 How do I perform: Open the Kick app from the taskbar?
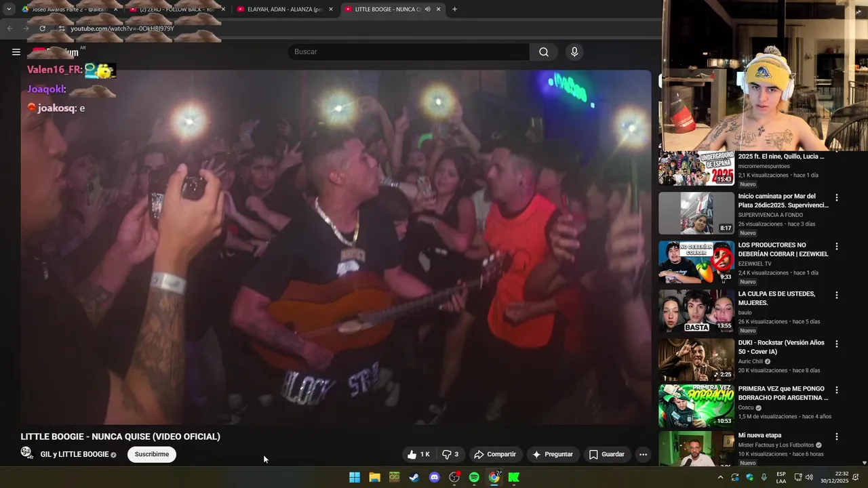point(514,477)
